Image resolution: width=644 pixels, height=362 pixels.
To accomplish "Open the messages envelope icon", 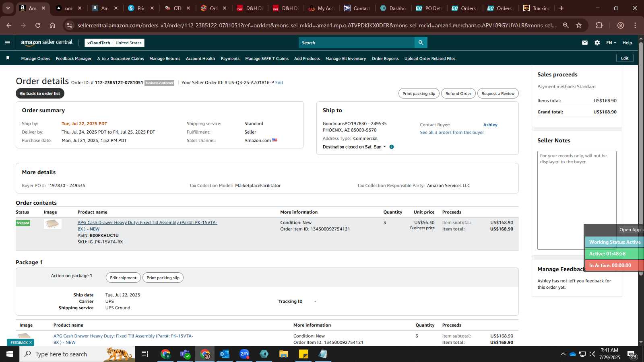I will click(585, 43).
